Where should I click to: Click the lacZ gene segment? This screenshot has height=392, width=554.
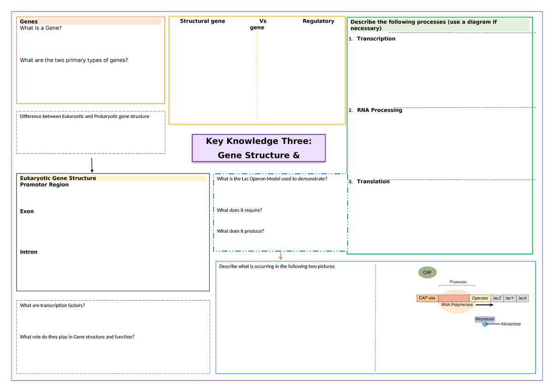pos(497,298)
